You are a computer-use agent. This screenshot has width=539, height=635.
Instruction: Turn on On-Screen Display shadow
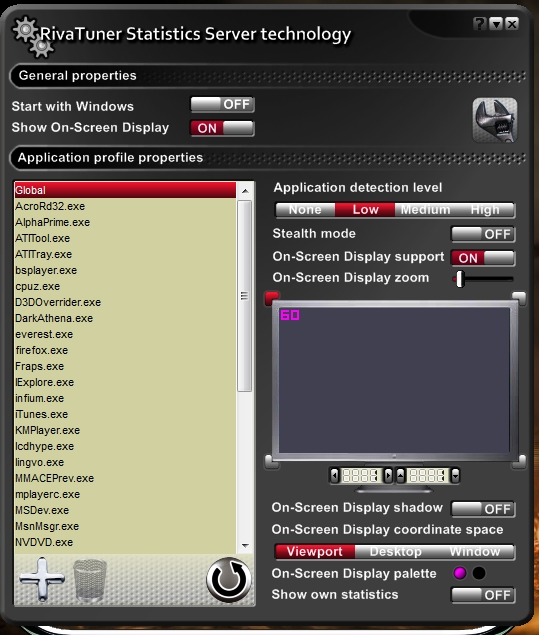click(483, 509)
